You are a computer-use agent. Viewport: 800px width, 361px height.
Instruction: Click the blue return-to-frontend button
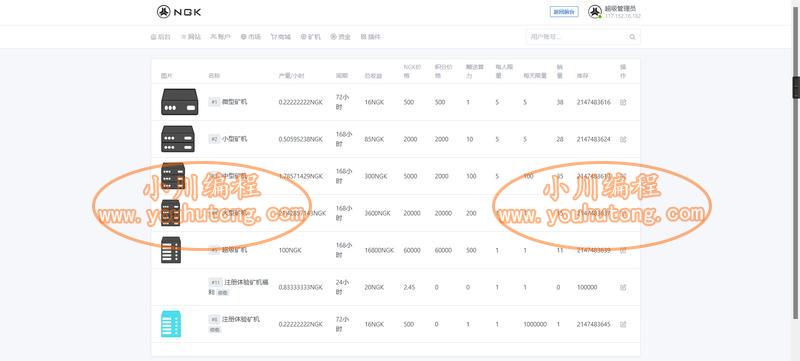tap(564, 12)
